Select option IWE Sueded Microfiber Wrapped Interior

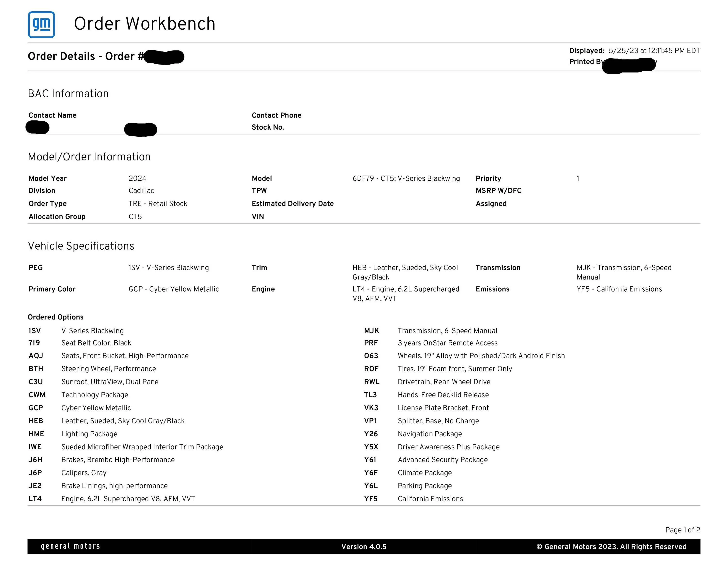click(x=126, y=447)
